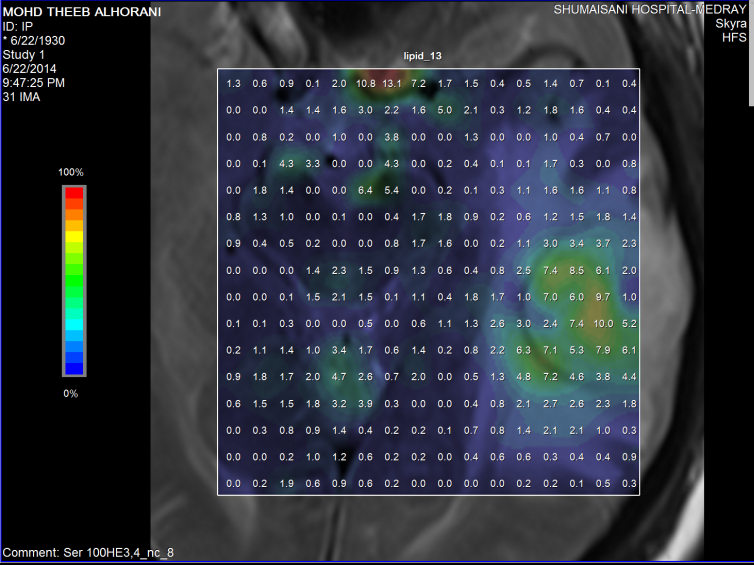This screenshot has width=754, height=565.
Task: Click the yellow band of the color scale
Action: tap(74, 236)
